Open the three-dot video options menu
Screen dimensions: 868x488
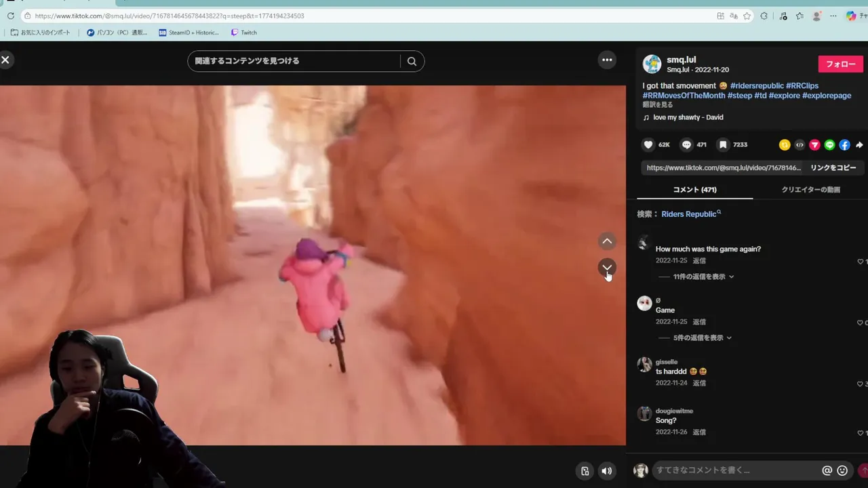coord(607,60)
